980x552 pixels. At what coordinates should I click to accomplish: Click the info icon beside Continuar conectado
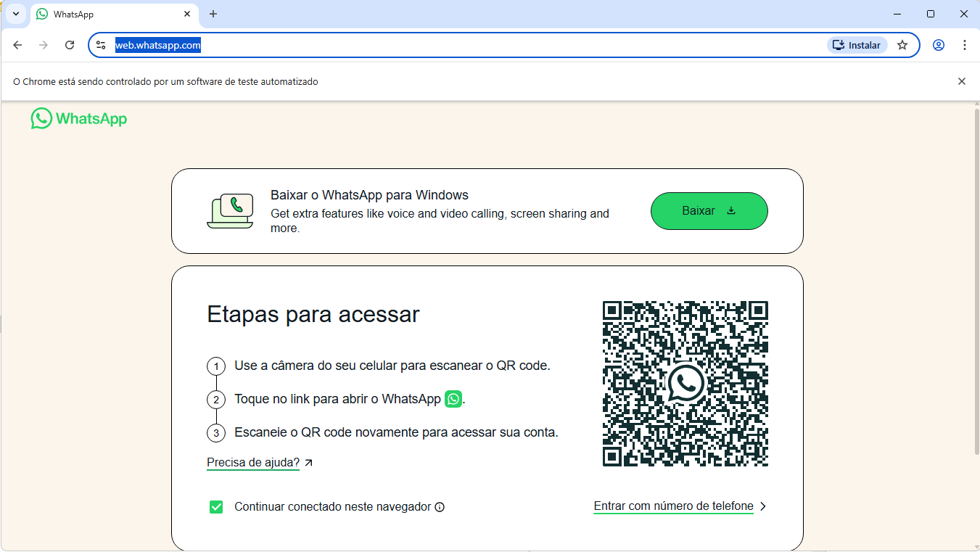click(x=440, y=507)
